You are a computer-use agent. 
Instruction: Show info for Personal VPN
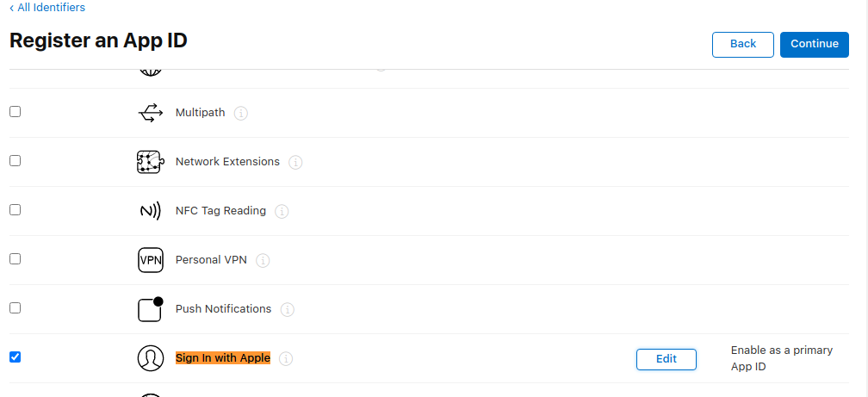click(263, 260)
